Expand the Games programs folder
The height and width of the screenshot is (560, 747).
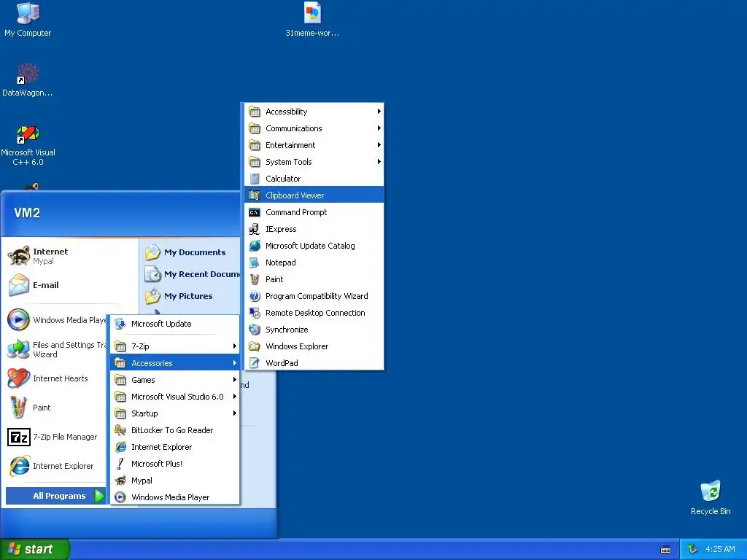[x=175, y=379]
